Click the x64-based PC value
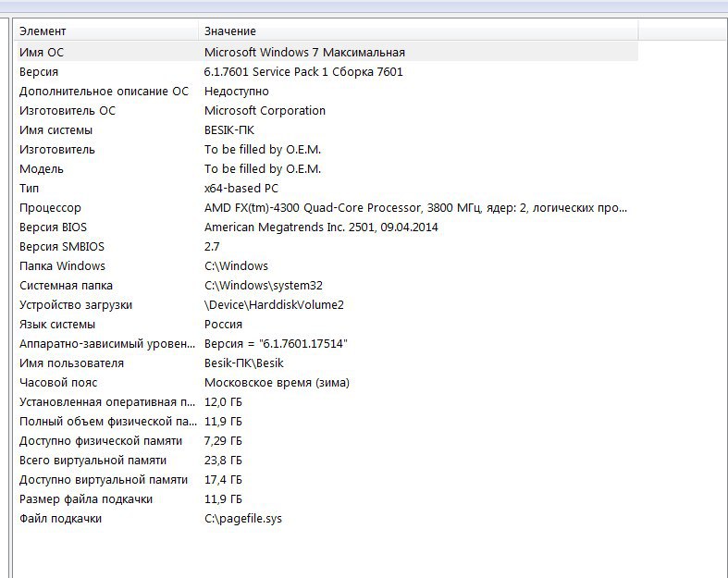Viewport: 728px width, 578px height. 241,189
